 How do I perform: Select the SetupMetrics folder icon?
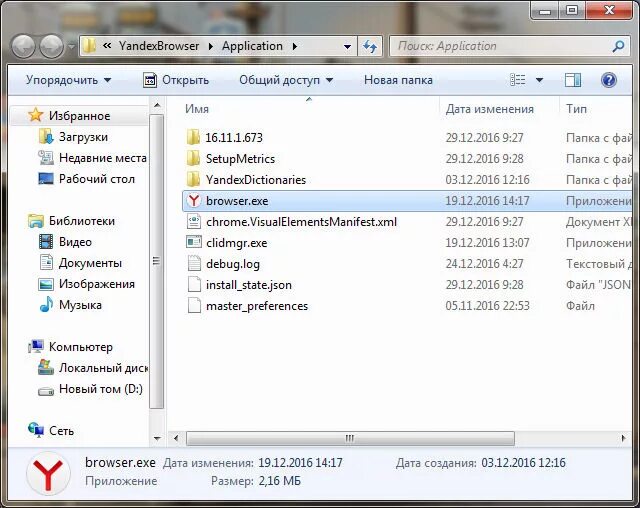193,158
